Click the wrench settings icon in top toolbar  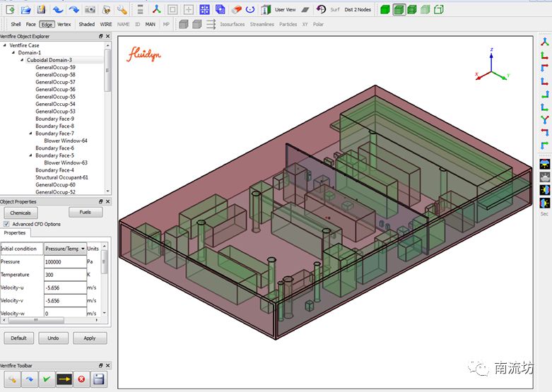(122, 10)
